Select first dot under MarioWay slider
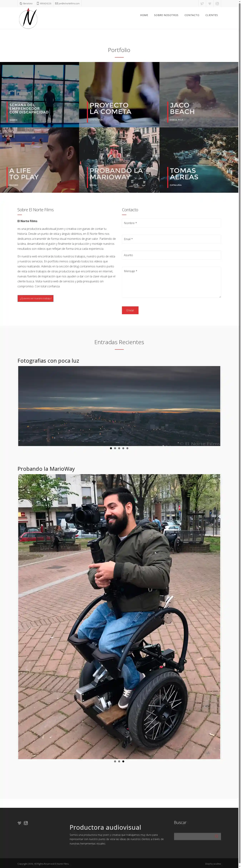241x868 pixels. pos(115,761)
